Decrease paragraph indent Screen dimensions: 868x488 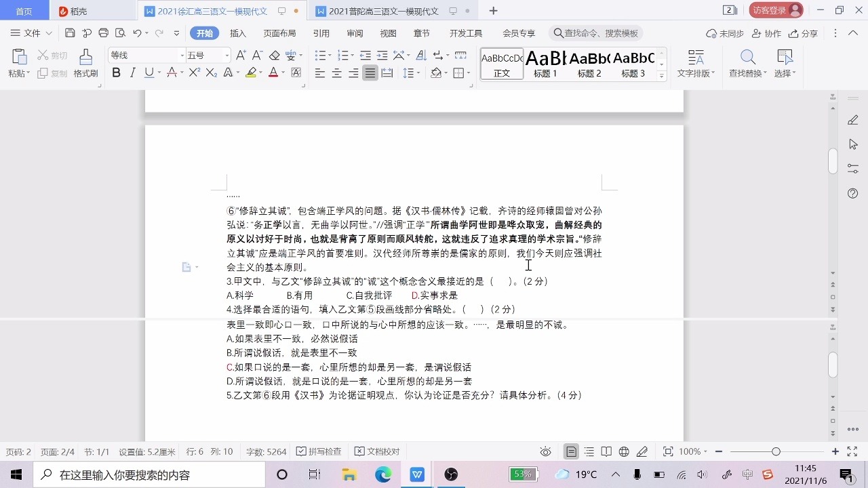click(366, 55)
